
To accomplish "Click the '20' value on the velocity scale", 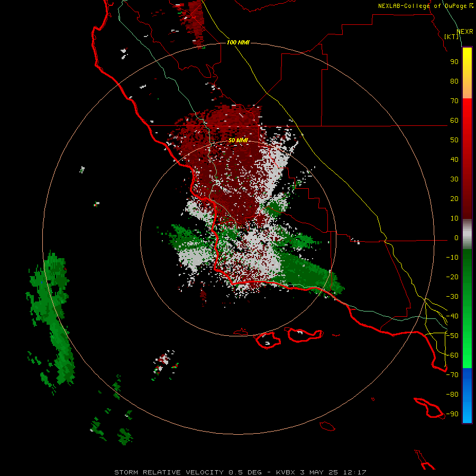I will tap(454, 199).
